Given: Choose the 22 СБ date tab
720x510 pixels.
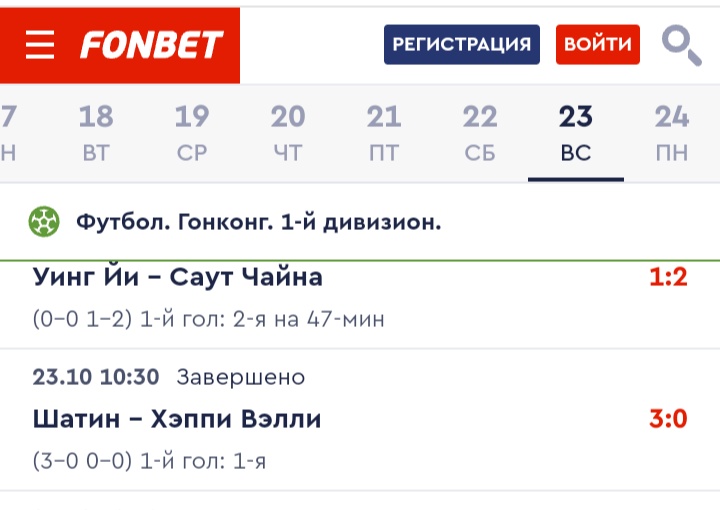Looking at the screenshot, I should 480,133.
